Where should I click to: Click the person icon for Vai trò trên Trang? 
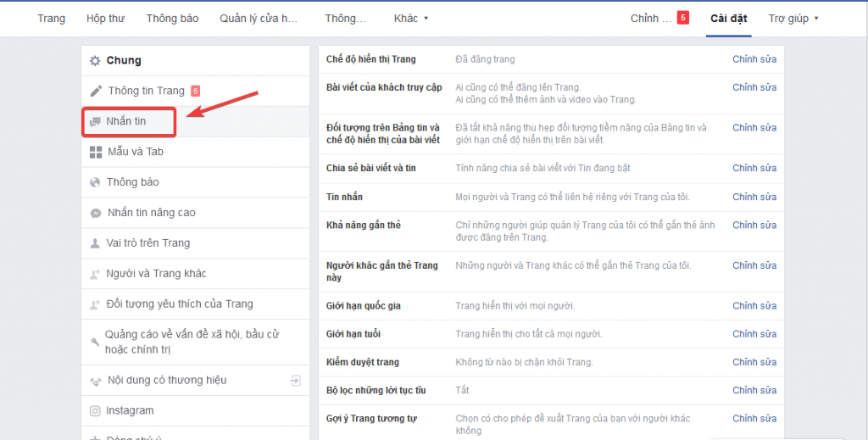[96, 243]
